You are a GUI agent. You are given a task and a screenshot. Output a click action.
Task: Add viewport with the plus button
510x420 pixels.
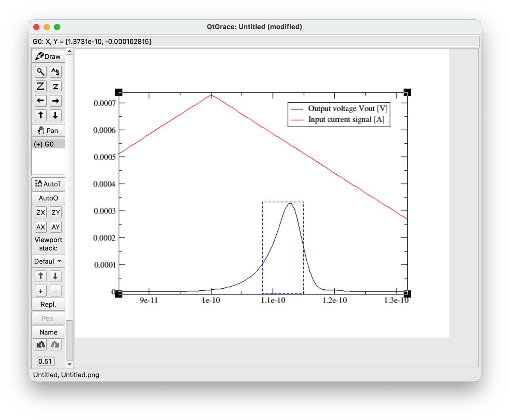(41, 291)
